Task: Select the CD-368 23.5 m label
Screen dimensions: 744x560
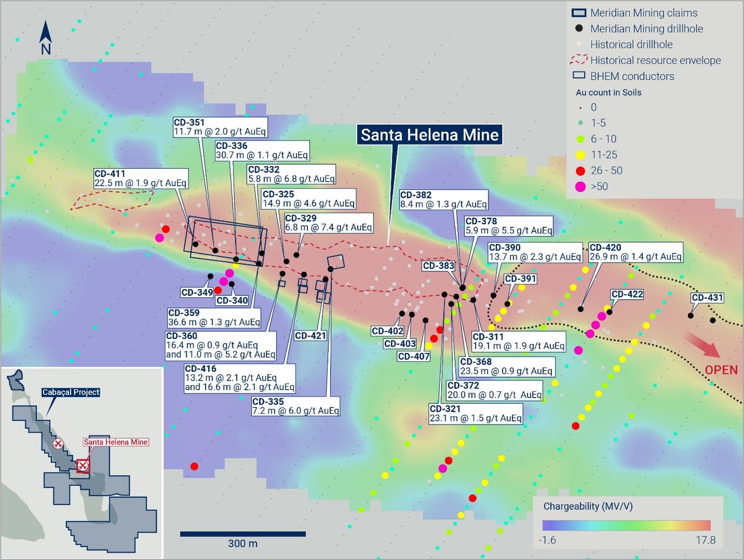Action: 506,366
